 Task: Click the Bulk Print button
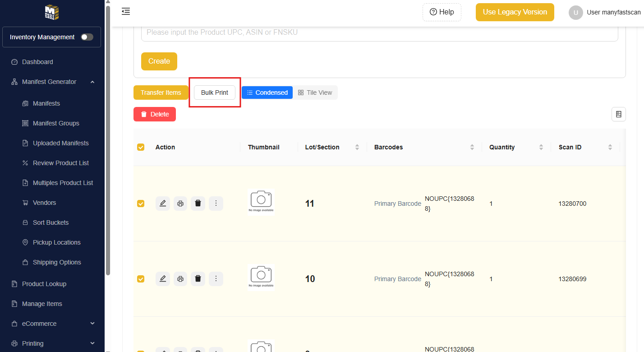(215, 93)
